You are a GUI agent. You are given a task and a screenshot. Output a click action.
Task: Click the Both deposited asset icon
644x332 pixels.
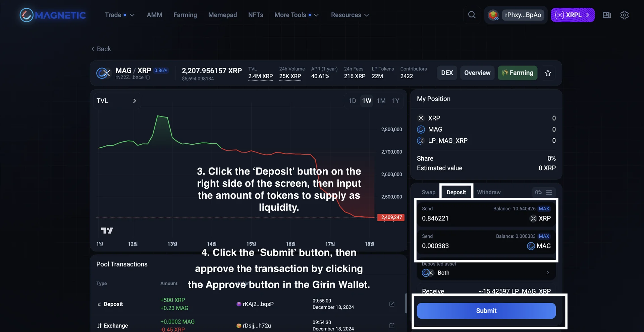(x=428, y=273)
